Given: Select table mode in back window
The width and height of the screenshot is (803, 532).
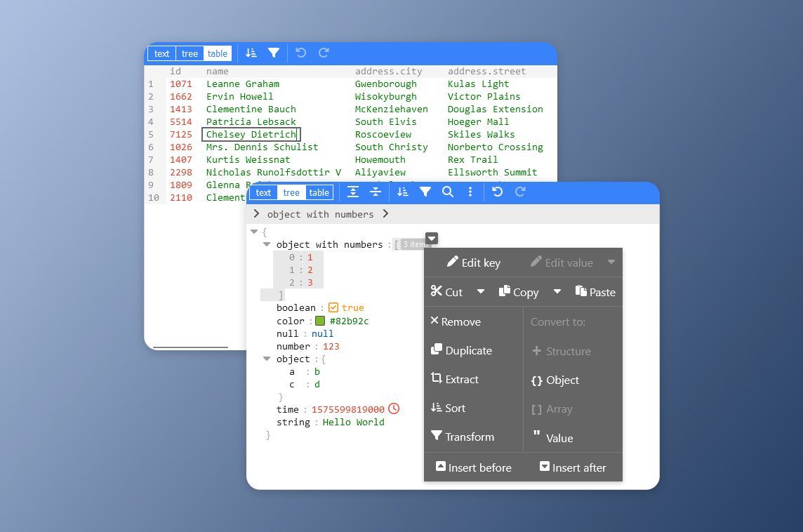Looking at the screenshot, I should click(x=217, y=53).
